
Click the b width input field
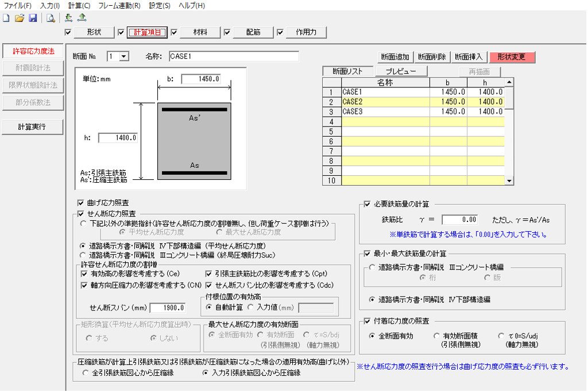point(200,79)
